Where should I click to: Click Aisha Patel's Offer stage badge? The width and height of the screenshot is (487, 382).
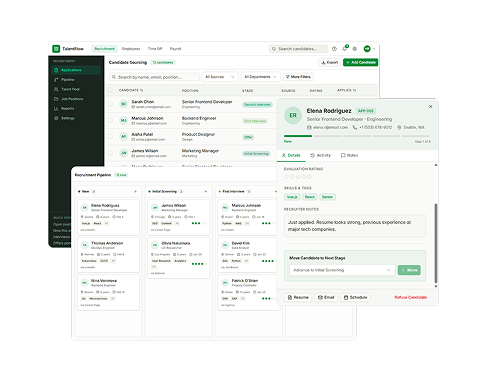pyautogui.click(x=248, y=137)
